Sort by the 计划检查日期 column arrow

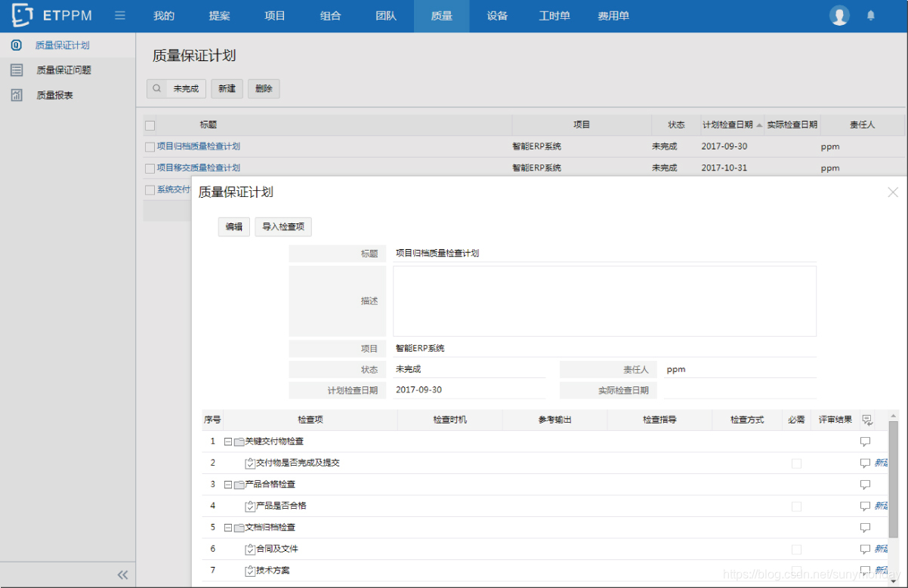(x=759, y=125)
